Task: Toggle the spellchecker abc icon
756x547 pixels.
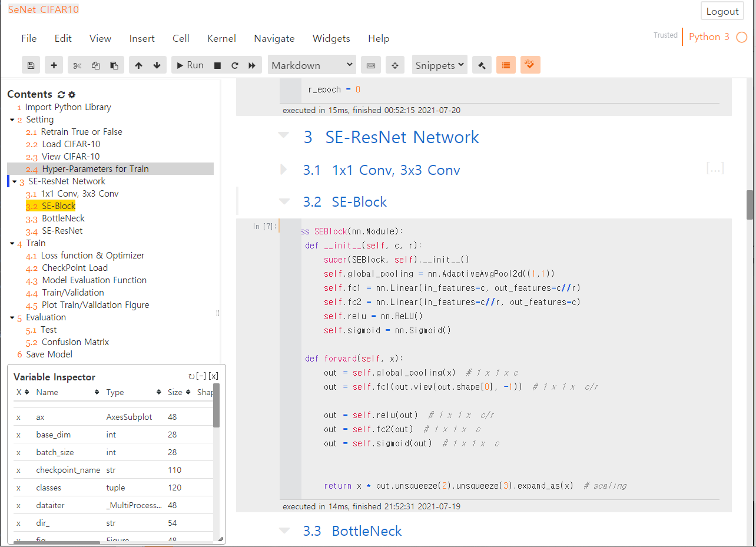Action: [530, 65]
